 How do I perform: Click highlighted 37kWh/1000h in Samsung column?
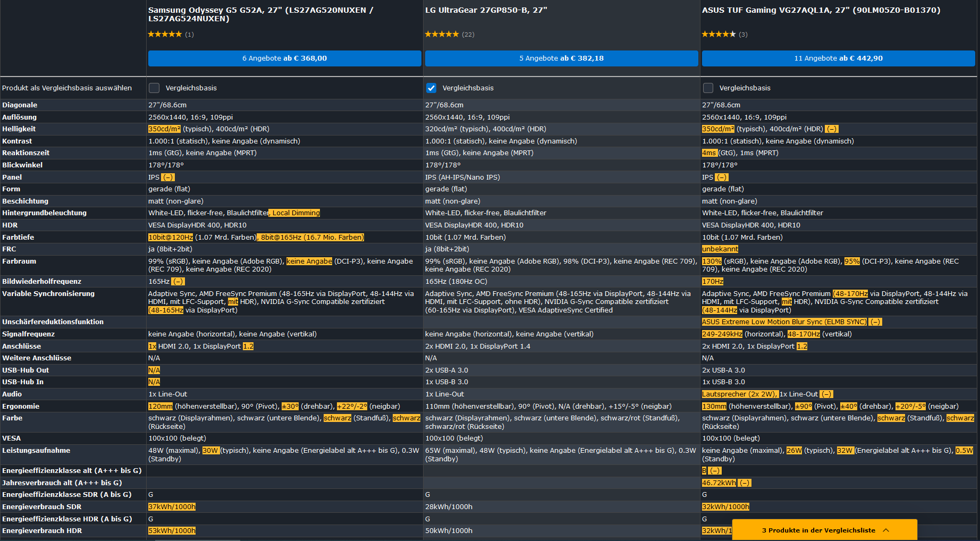click(x=172, y=507)
